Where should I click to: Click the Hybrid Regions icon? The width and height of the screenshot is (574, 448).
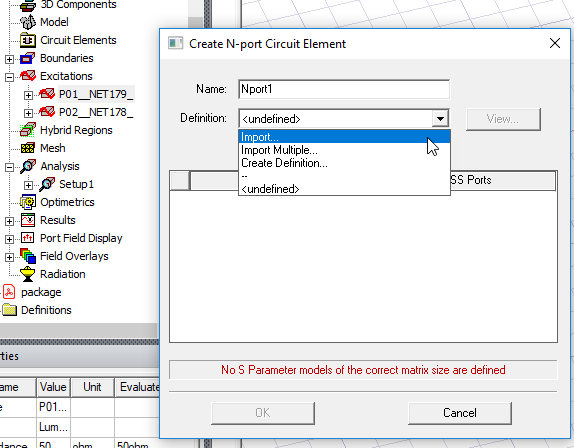point(28,130)
